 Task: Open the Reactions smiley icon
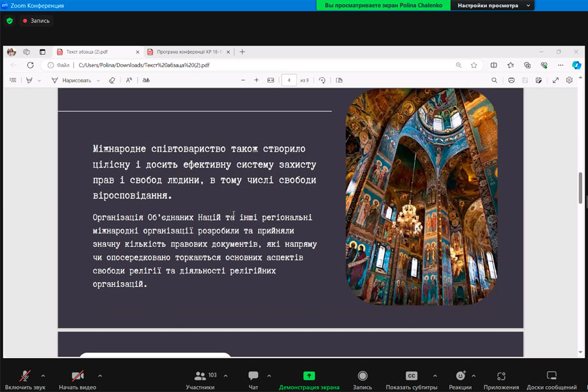[x=461, y=376]
